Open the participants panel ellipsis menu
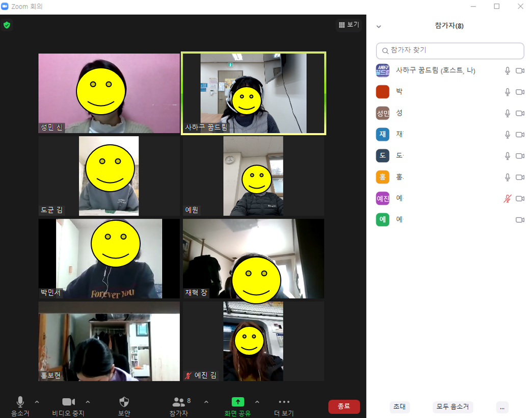Viewport: 532px width, 418px height. [x=502, y=407]
